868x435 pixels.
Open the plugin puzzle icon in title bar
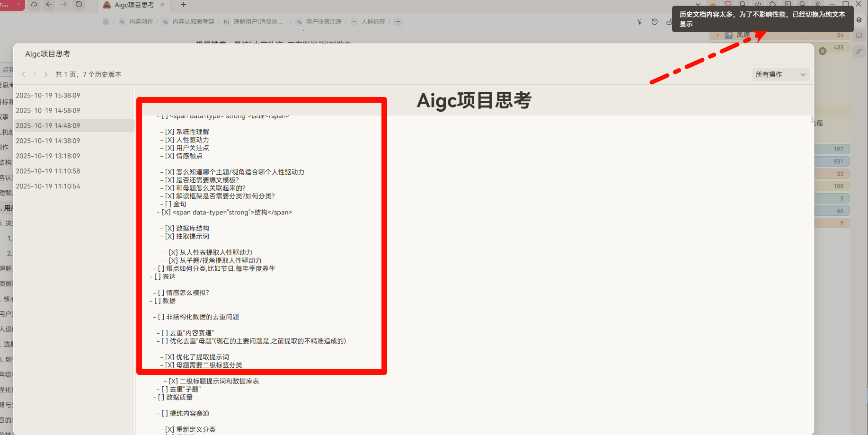point(773,4)
